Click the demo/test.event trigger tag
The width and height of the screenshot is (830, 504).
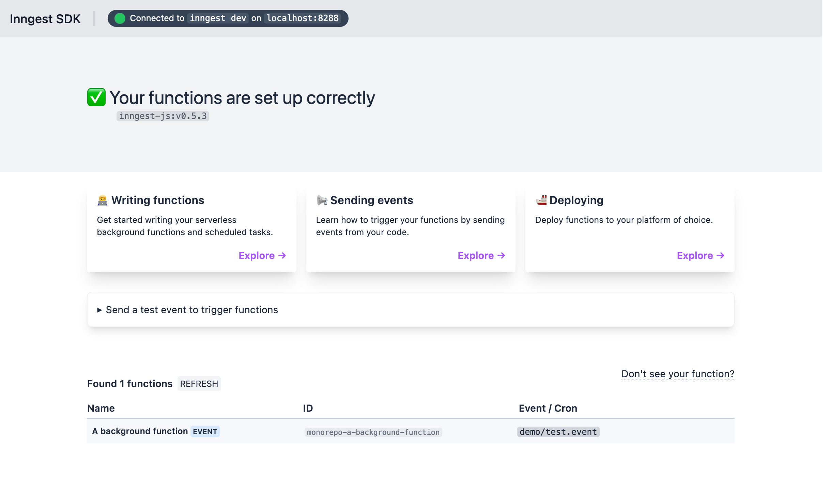click(x=558, y=432)
